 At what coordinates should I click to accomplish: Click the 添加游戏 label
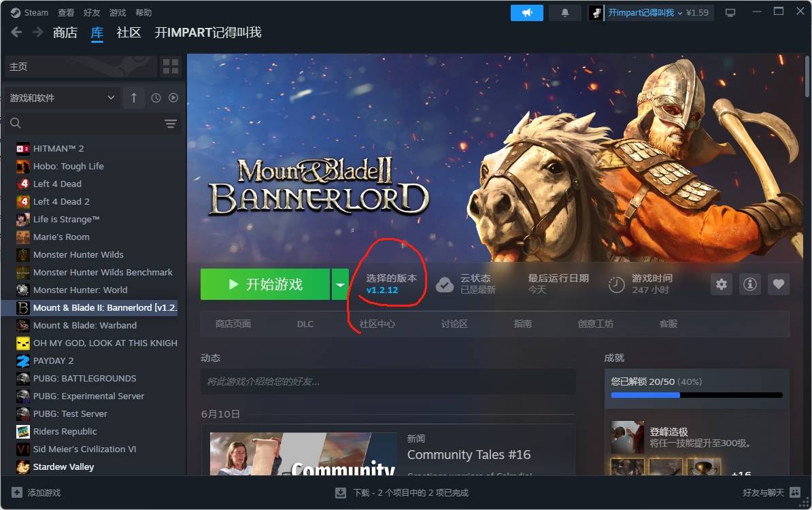pos(44,492)
